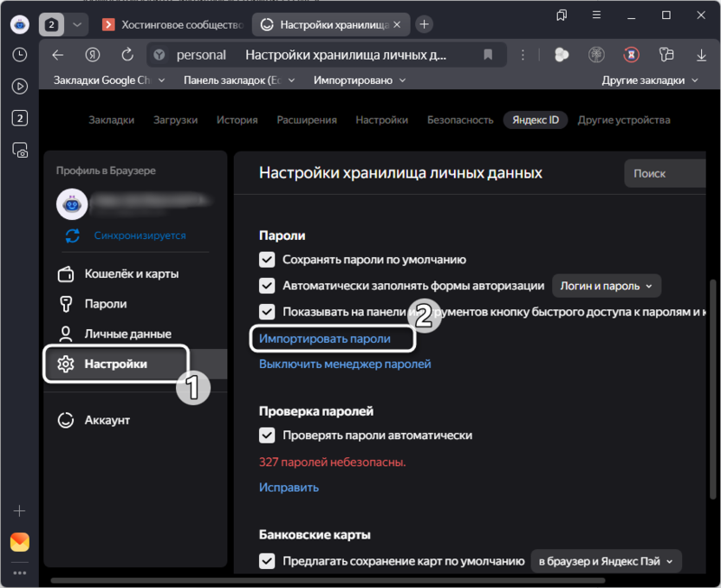The width and height of the screenshot is (721, 588).
Task: Open the bookmarks panel icon in title bar
Action: [x=562, y=16]
